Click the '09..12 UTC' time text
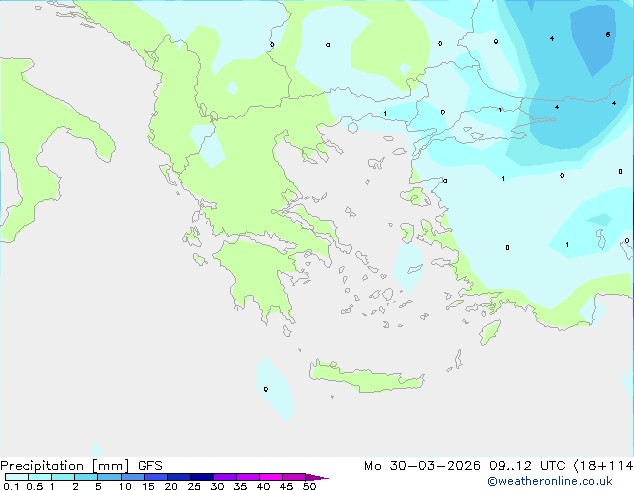Viewport: 634px width, 490px height. tap(527, 466)
